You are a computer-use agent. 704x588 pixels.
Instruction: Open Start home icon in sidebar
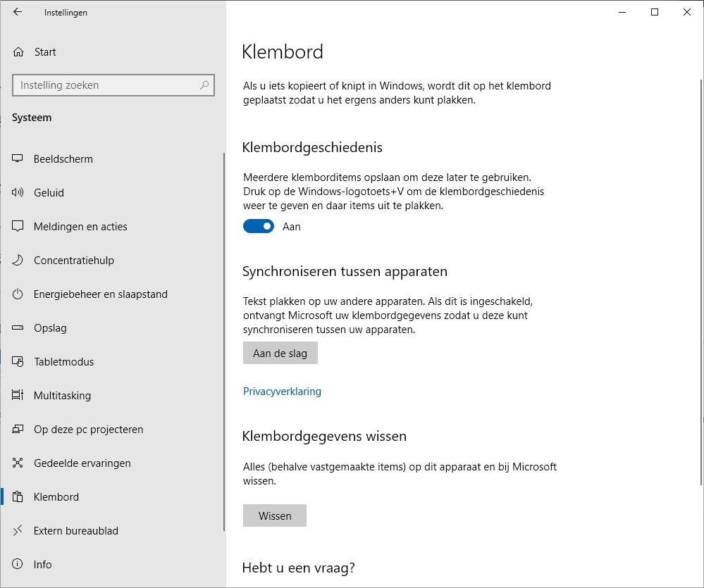[x=18, y=52]
